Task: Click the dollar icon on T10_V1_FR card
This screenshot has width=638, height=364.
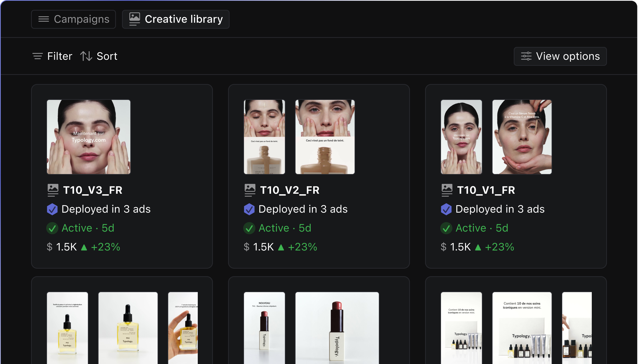Action: tap(444, 247)
